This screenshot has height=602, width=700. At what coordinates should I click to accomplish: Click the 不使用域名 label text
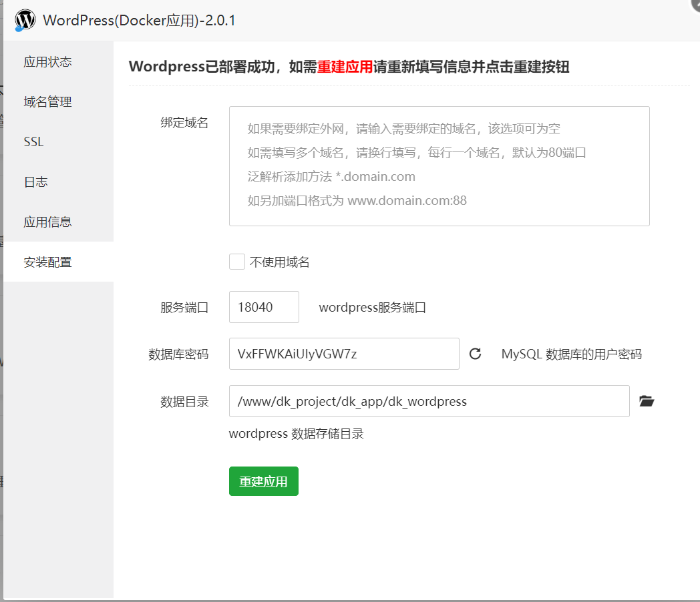click(x=279, y=262)
